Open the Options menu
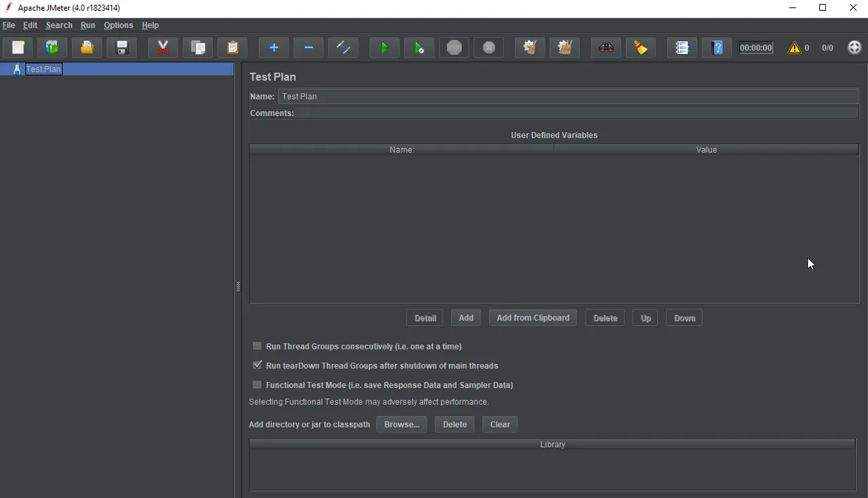This screenshot has height=498, width=868. 119,25
